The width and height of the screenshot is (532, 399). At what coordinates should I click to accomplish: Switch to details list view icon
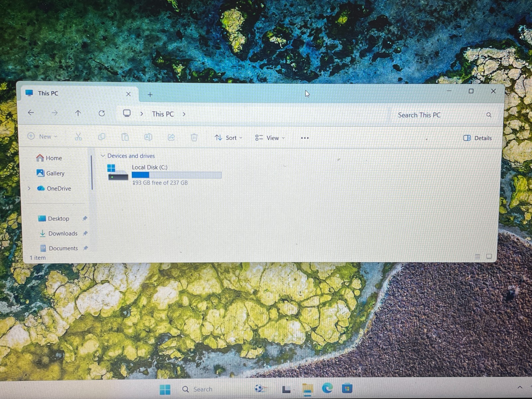[477, 256]
